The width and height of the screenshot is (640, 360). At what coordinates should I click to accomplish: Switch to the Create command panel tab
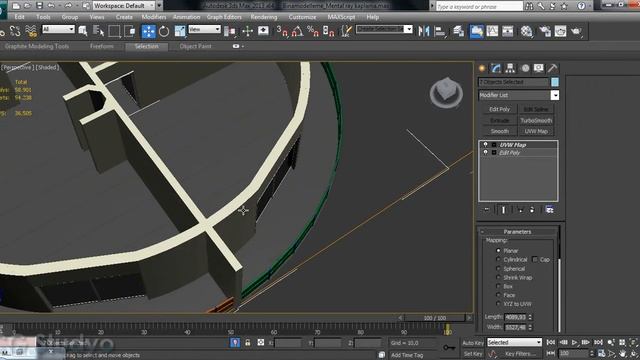pos(482,68)
